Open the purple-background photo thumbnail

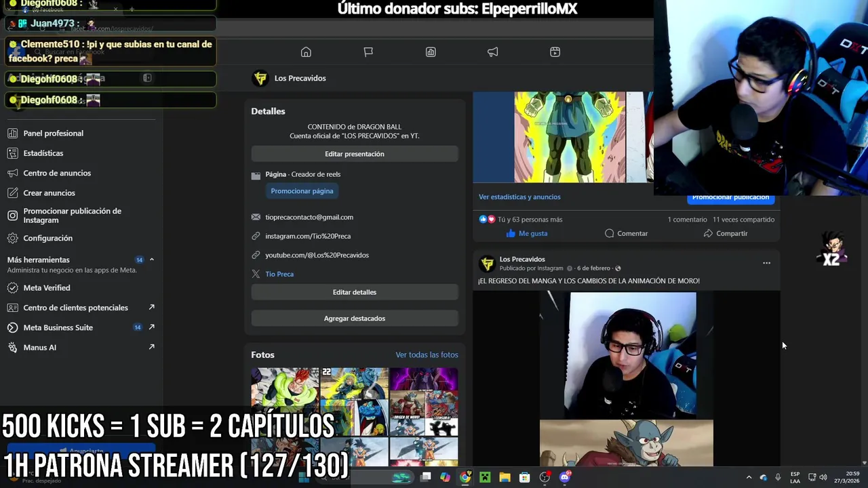coord(424,401)
